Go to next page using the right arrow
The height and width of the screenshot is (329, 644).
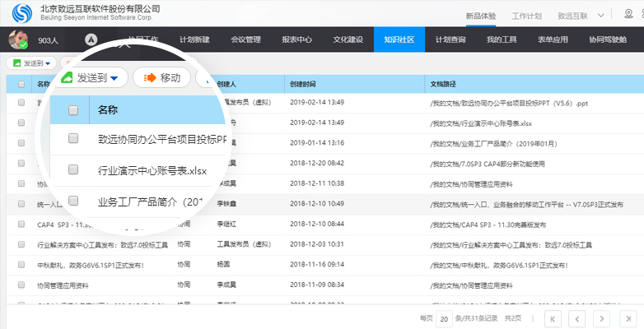602,317
